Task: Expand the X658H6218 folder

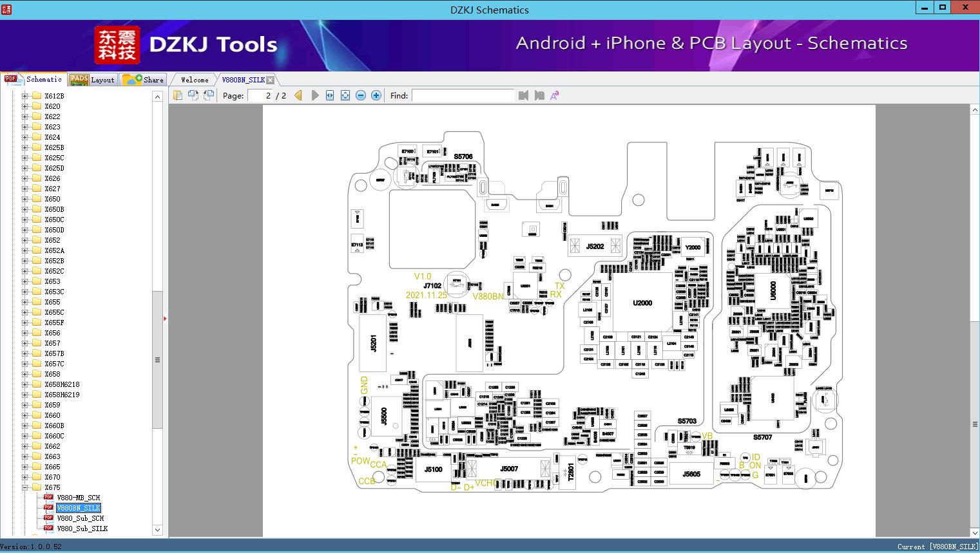Action: (x=25, y=384)
